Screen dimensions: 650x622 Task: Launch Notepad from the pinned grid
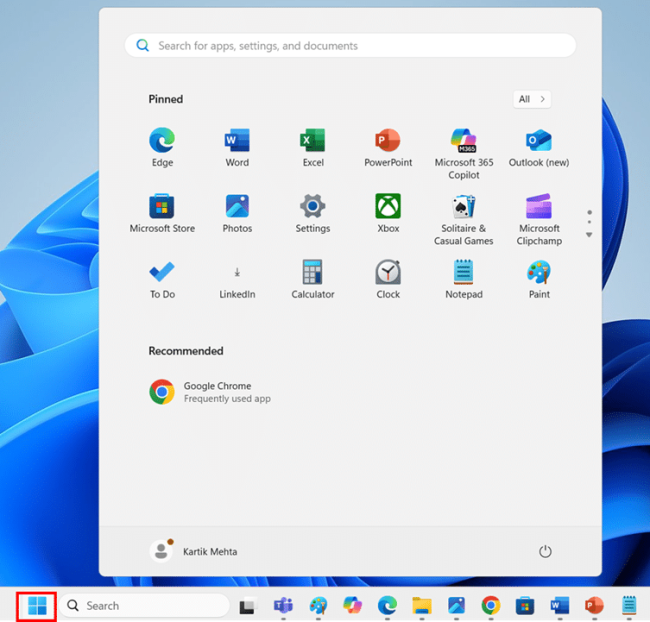464,279
